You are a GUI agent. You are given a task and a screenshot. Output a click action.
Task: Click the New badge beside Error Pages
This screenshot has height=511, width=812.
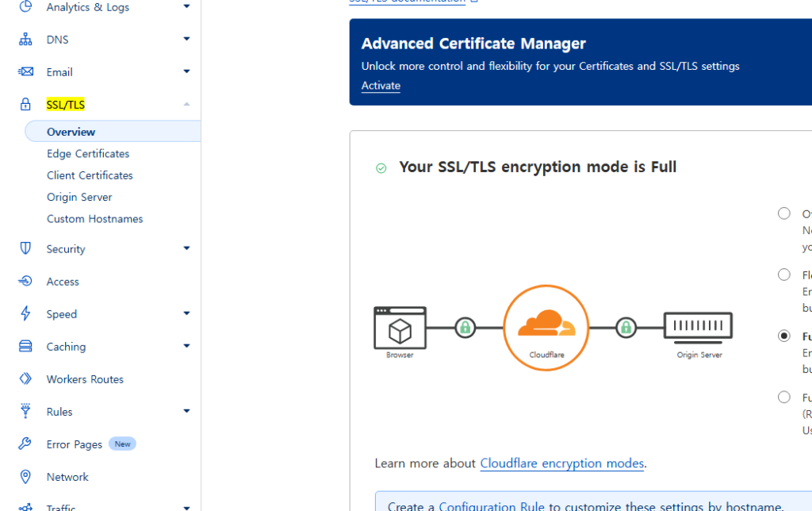(x=122, y=444)
